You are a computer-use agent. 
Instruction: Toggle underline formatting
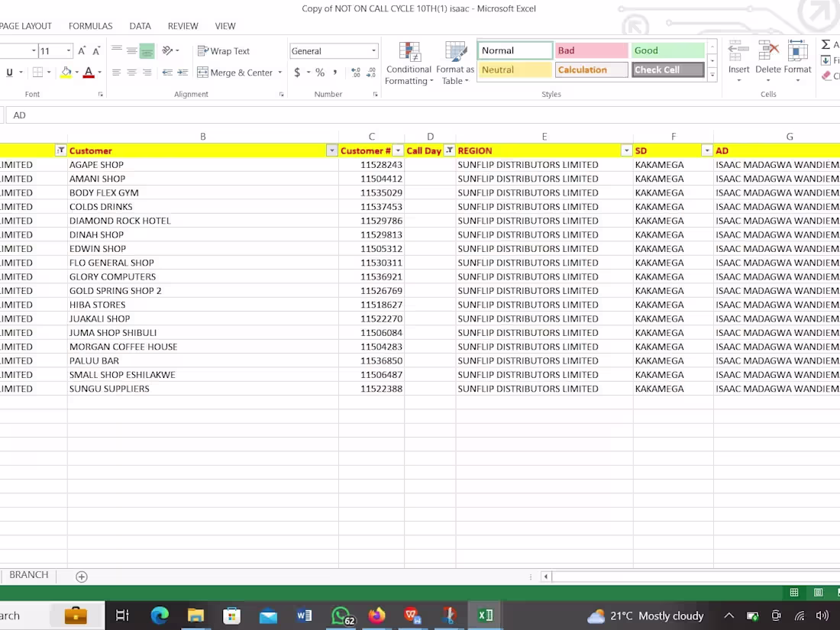tap(10, 73)
